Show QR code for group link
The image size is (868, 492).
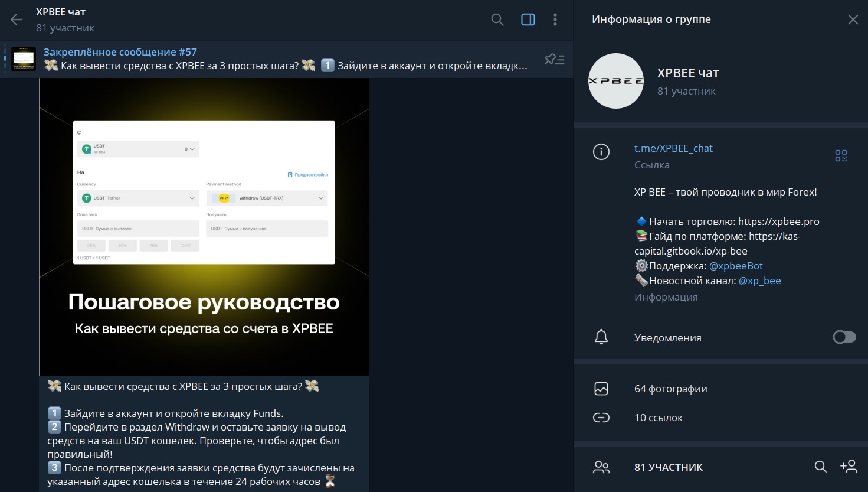click(x=841, y=156)
